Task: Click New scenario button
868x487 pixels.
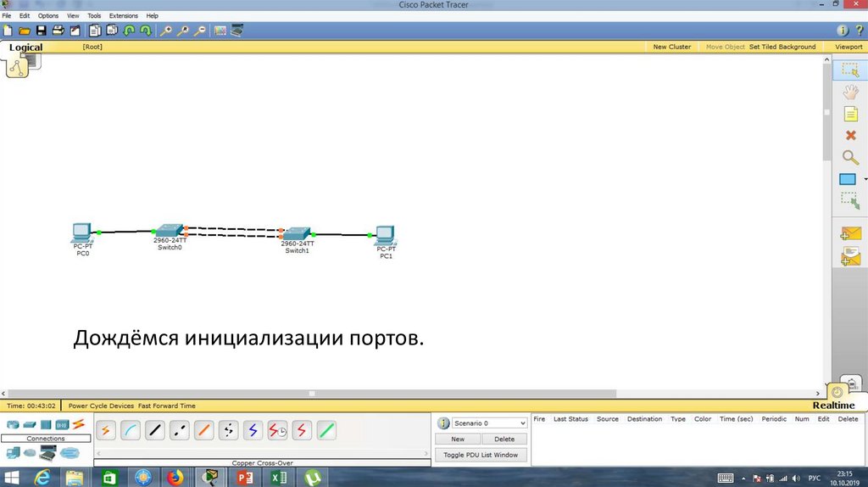Action: click(x=458, y=439)
